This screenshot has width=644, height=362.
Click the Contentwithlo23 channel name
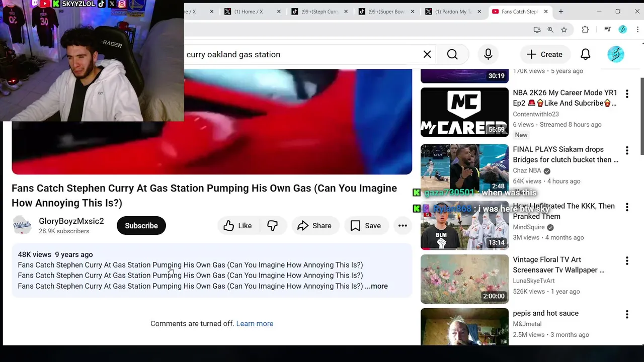click(x=536, y=114)
